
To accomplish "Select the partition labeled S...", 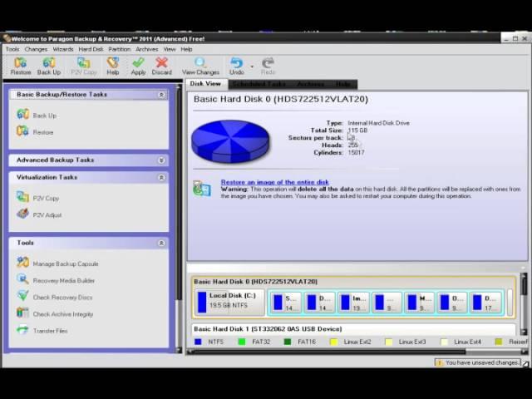I will point(286,302).
